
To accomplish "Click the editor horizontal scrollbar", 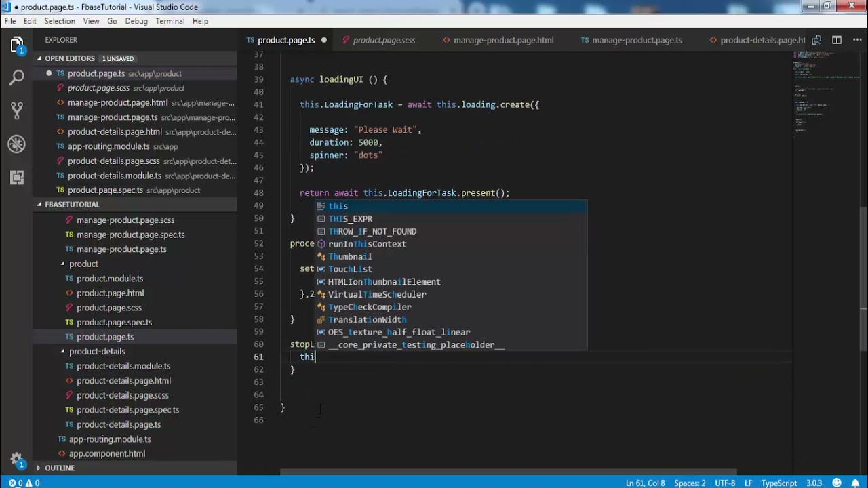I will coord(509,472).
